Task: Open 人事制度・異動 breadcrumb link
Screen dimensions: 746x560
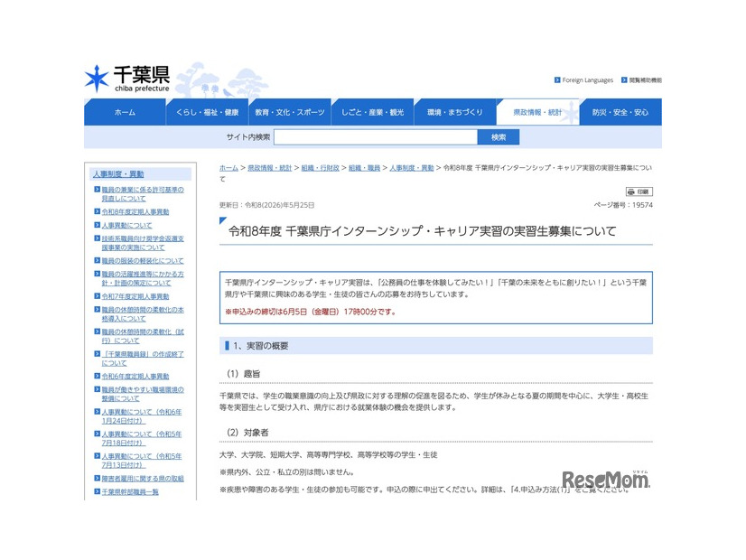Action: pyautogui.click(x=412, y=168)
